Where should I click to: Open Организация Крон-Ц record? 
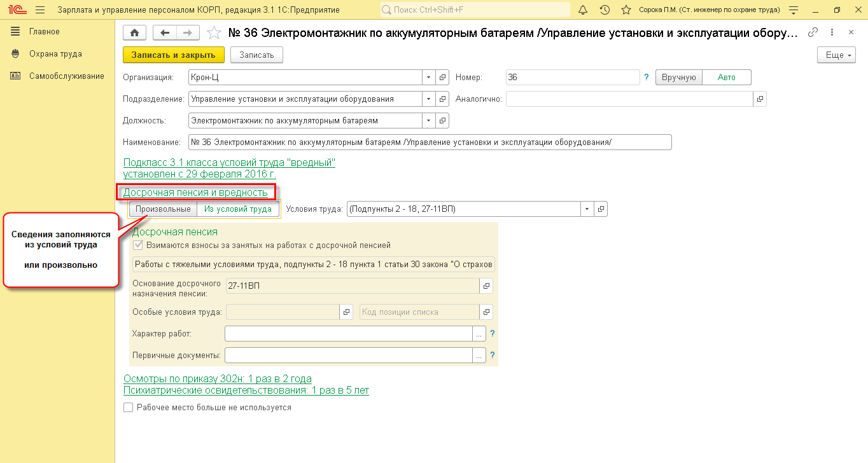pyautogui.click(x=443, y=77)
